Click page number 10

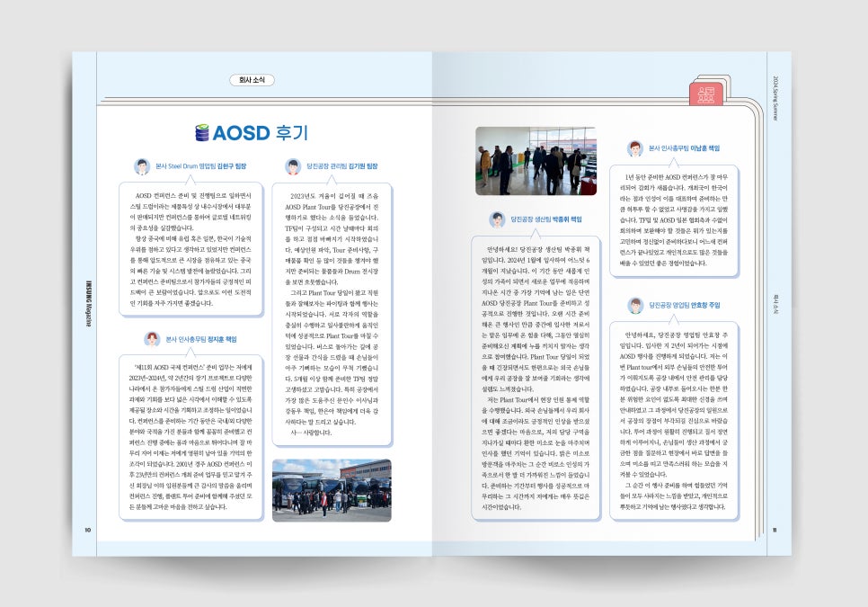click(x=87, y=531)
